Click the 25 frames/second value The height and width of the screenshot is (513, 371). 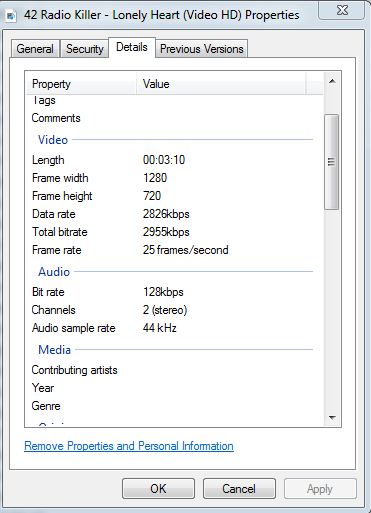tap(186, 250)
